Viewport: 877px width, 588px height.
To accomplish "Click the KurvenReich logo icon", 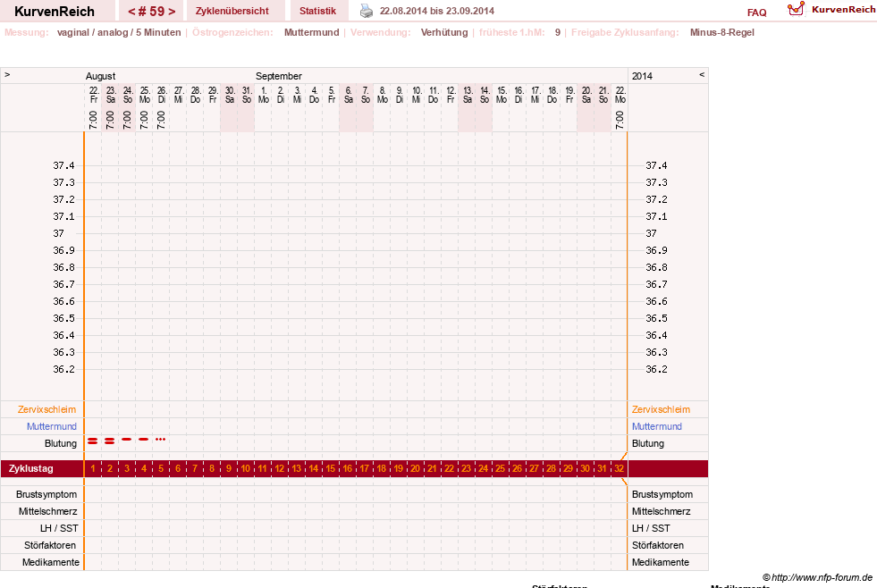I will pyautogui.click(x=796, y=9).
